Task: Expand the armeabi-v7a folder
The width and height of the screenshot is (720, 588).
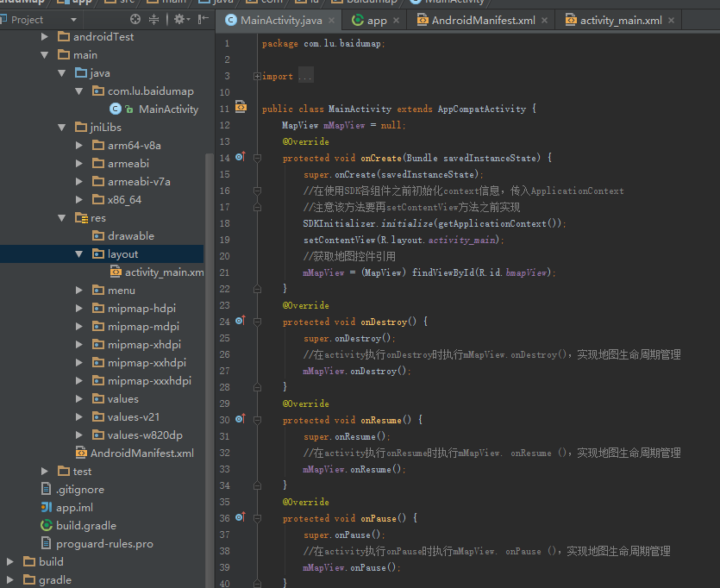Action: [x=79, y=182]
